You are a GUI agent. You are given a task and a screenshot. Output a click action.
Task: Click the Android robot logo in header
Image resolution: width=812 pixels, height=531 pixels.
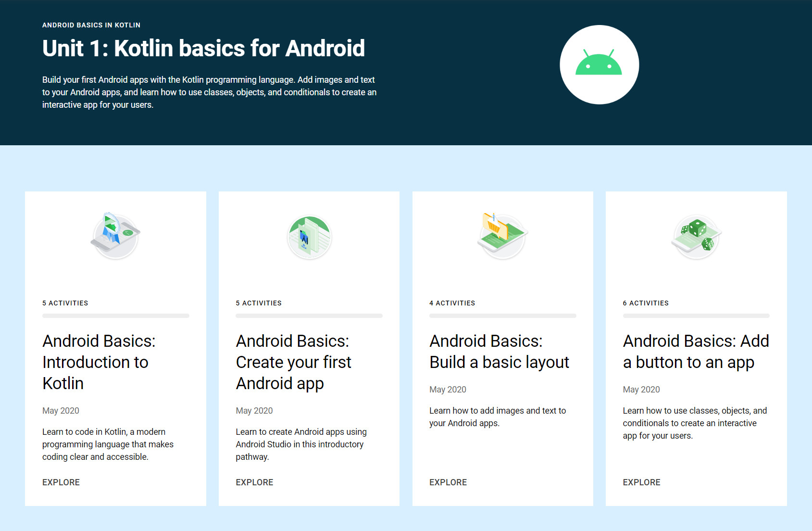pos(599,64)
